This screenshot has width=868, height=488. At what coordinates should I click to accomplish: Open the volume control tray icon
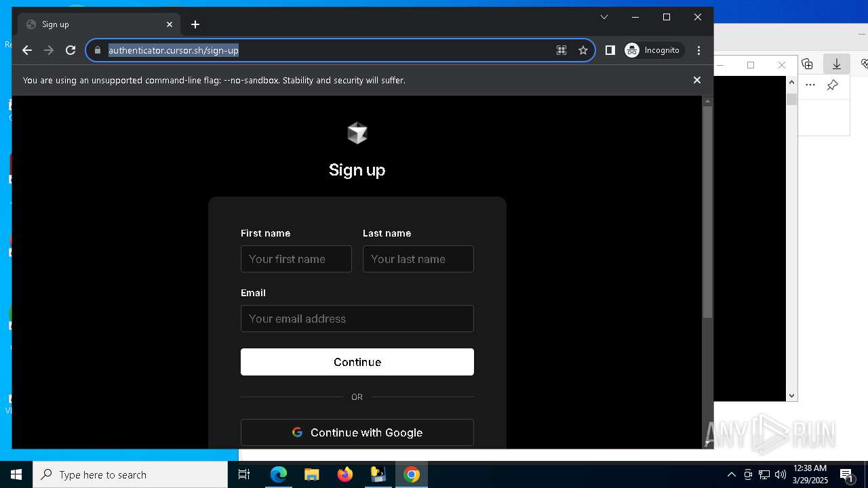[x=780, y=474]
